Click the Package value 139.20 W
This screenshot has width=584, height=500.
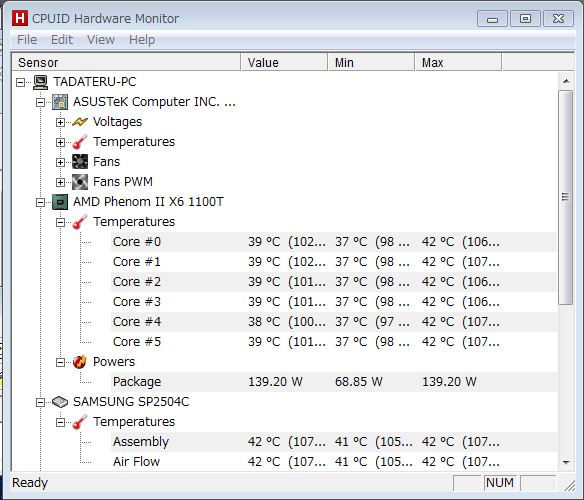(x=275, y=382)
